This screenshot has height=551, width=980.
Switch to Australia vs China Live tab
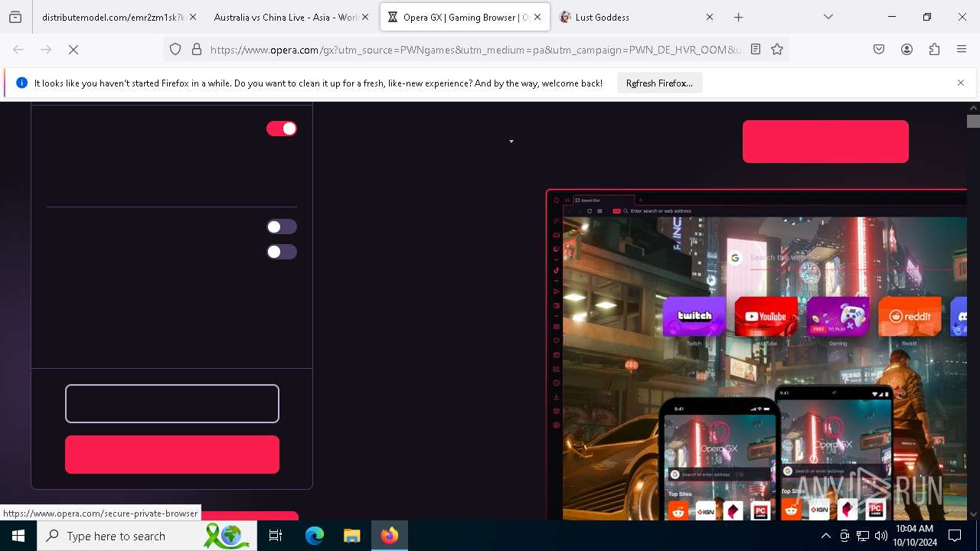[x=286, y=17]
